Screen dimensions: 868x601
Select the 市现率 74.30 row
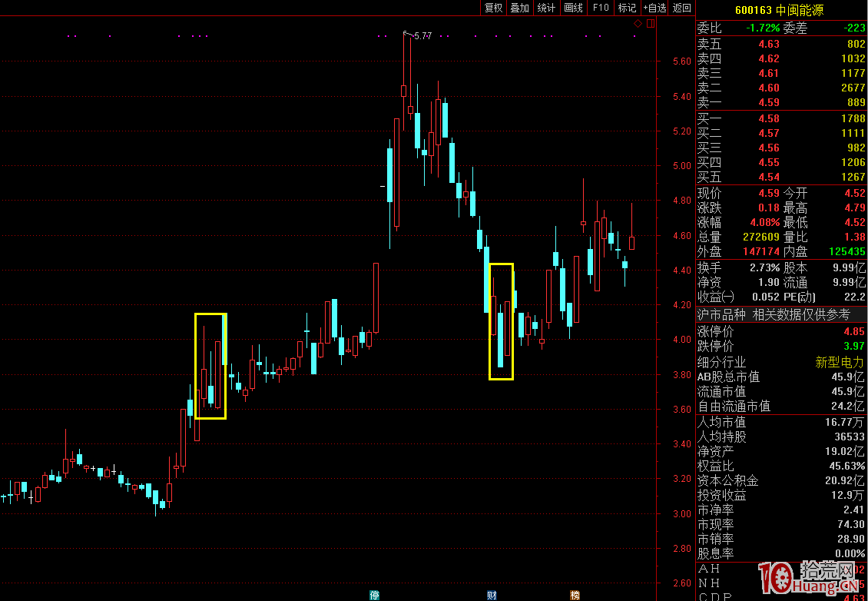[781, 524]
